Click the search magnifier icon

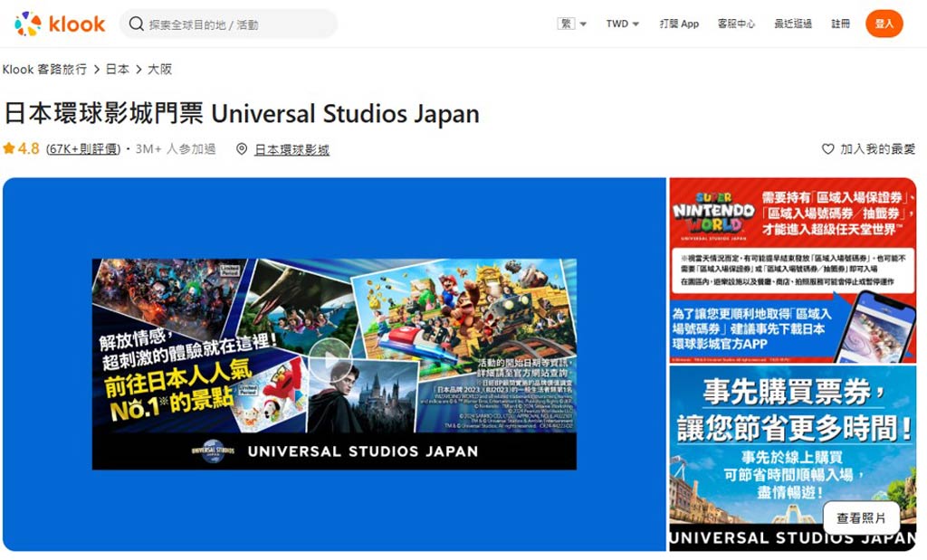point(136,24)
